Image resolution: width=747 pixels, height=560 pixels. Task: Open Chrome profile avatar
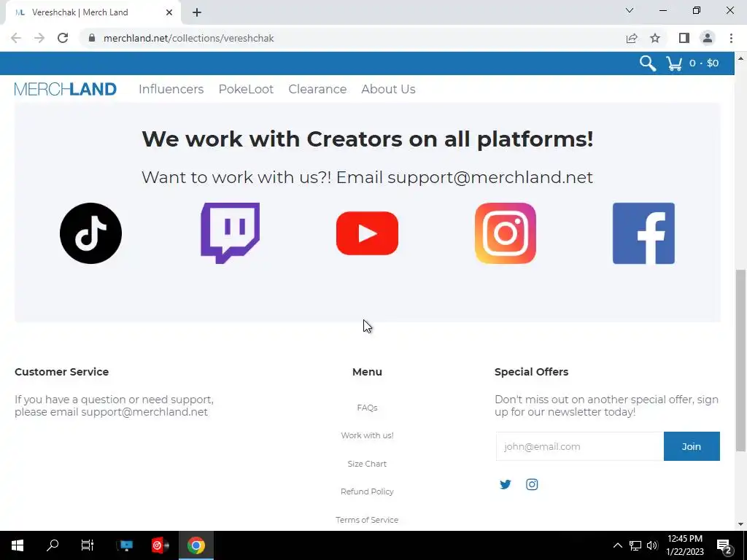point(708,38)
